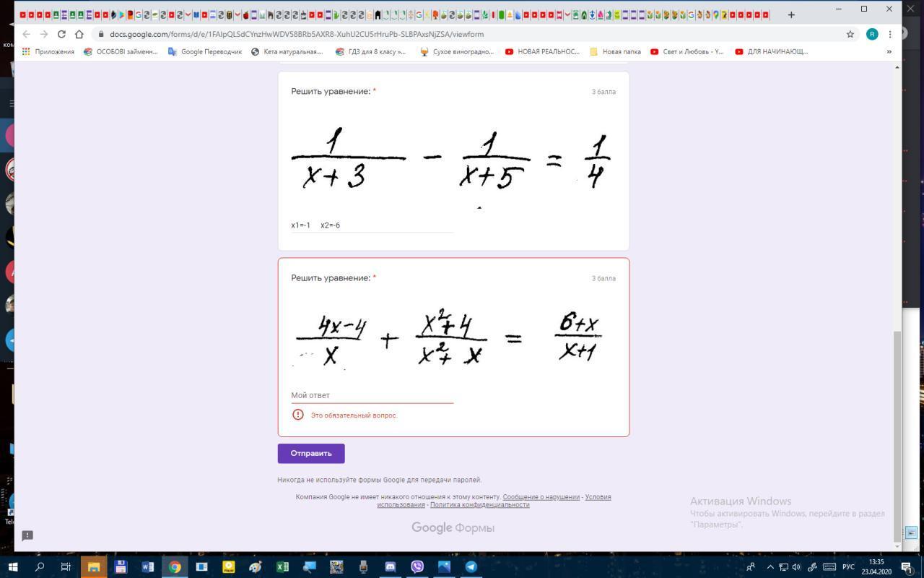This screenshot has height=578, width=924.
Task: Open the Chrome three-dot menu
Action: (890, 34)
